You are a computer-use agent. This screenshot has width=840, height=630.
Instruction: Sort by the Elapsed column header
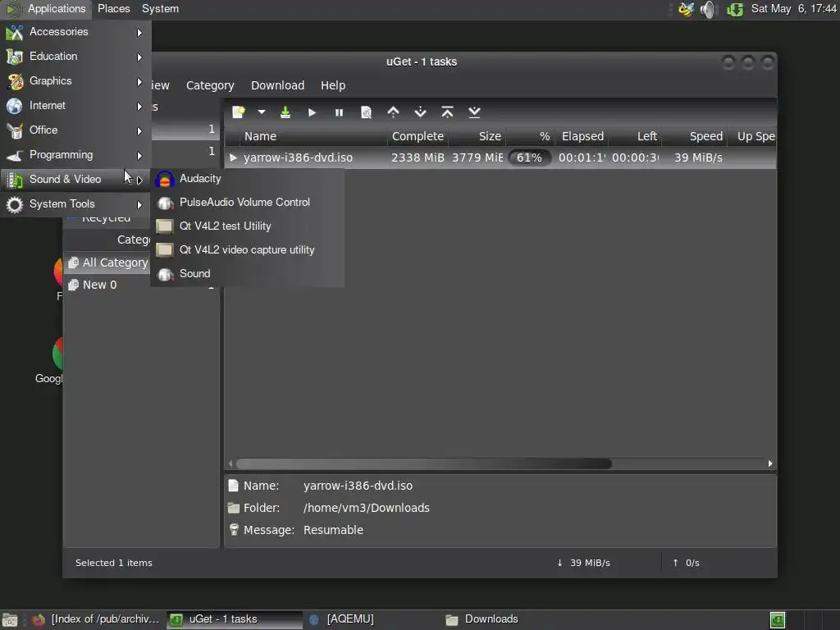pos(582,136)
